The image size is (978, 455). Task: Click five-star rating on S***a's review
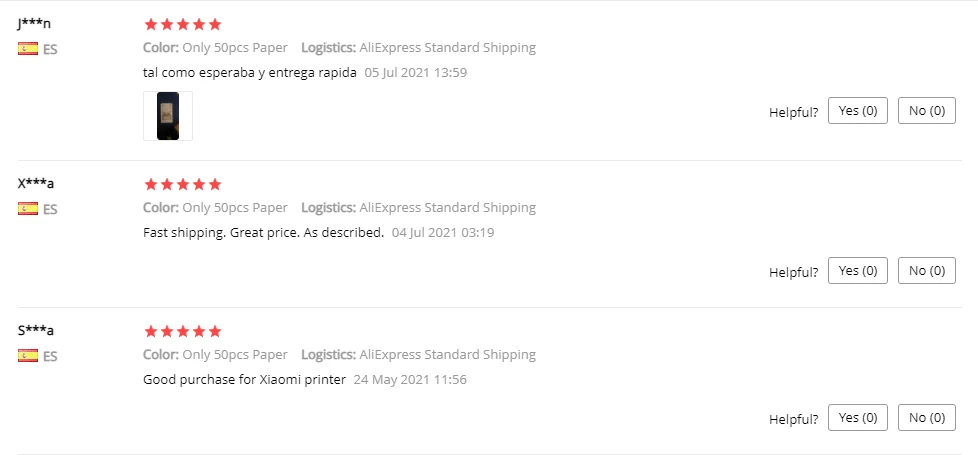tap(182, 331)
